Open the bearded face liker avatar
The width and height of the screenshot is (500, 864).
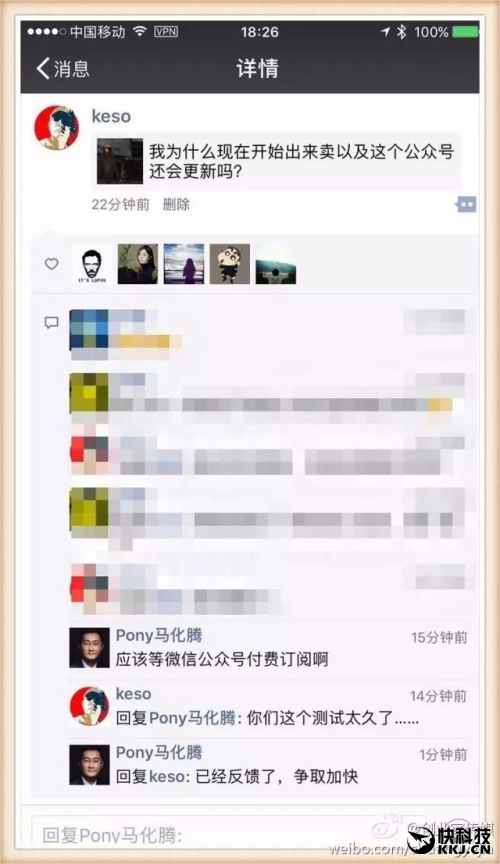[92, 264]
